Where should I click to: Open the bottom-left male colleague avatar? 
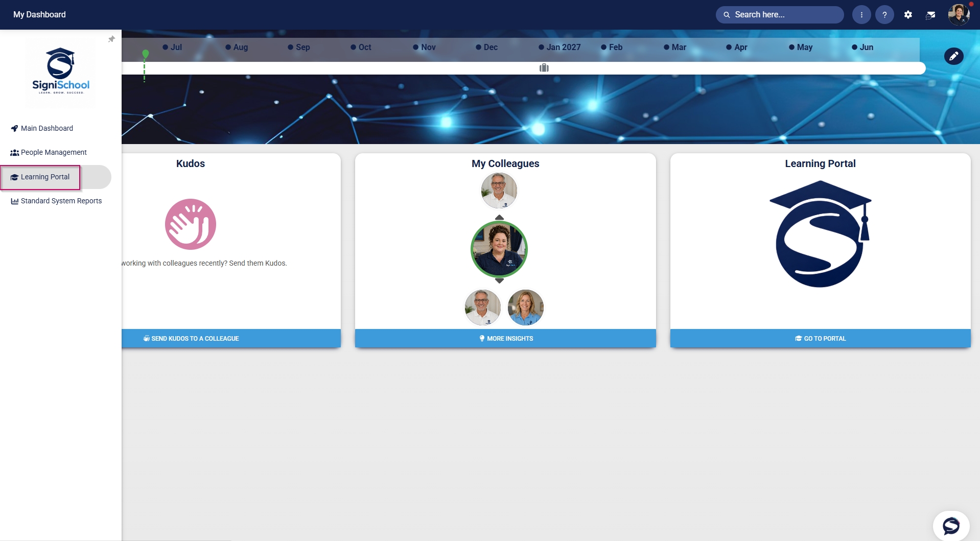click(x=482, y=308)
